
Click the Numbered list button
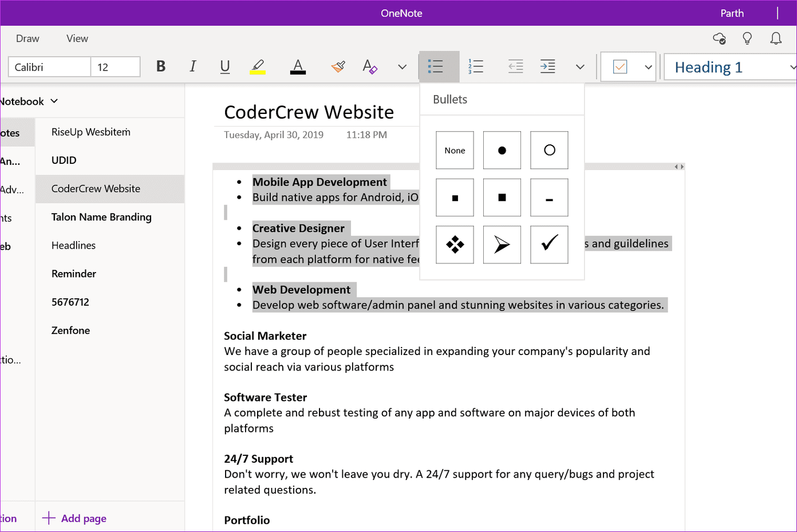(x=476, y=66)
